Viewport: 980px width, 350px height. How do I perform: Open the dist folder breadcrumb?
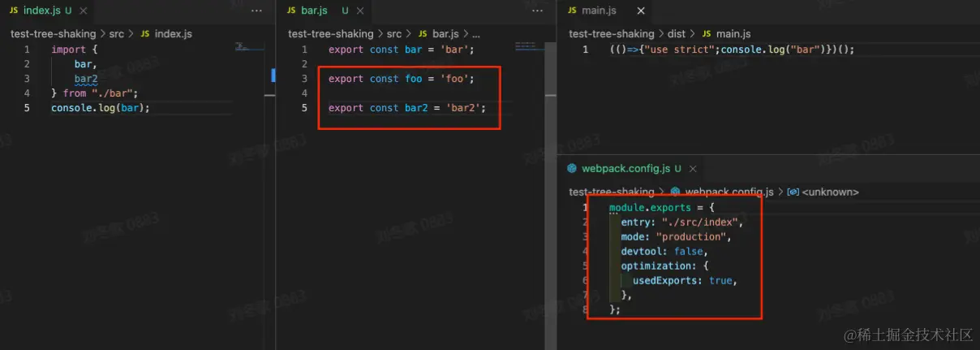tap(676, 34)
